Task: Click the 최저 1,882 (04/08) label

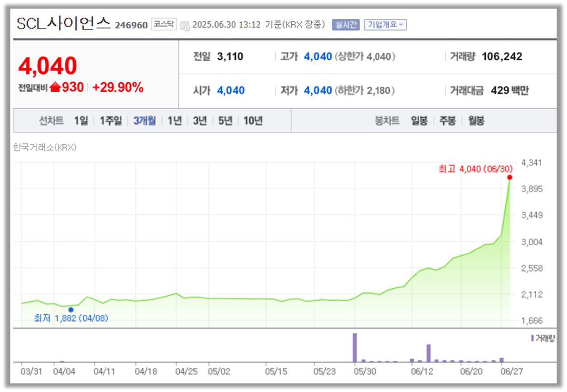Action: [71, 318]
